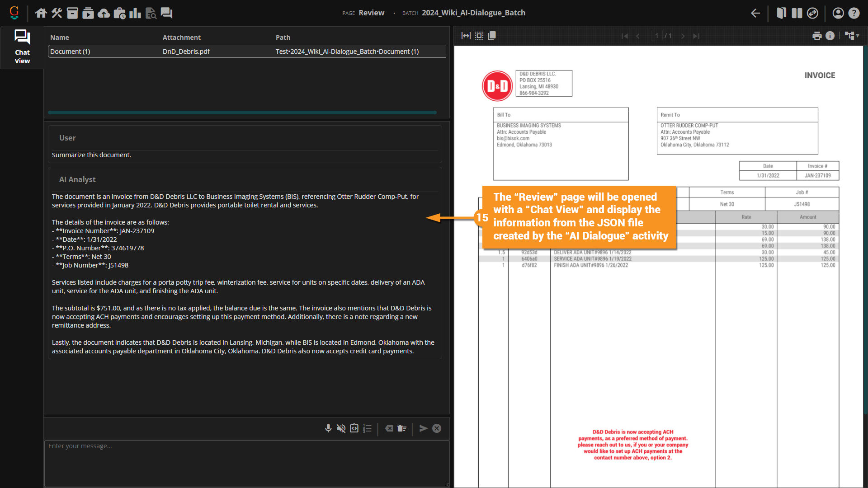Screen dimensions: 868x488
Task: Click the page number box in viewer
Action: pos(656,36)
